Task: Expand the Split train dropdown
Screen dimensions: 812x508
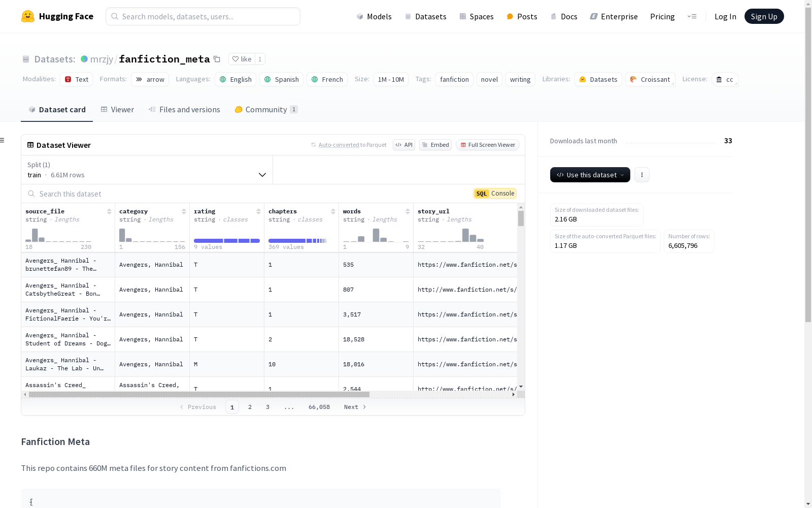Action: coord(147,170)
